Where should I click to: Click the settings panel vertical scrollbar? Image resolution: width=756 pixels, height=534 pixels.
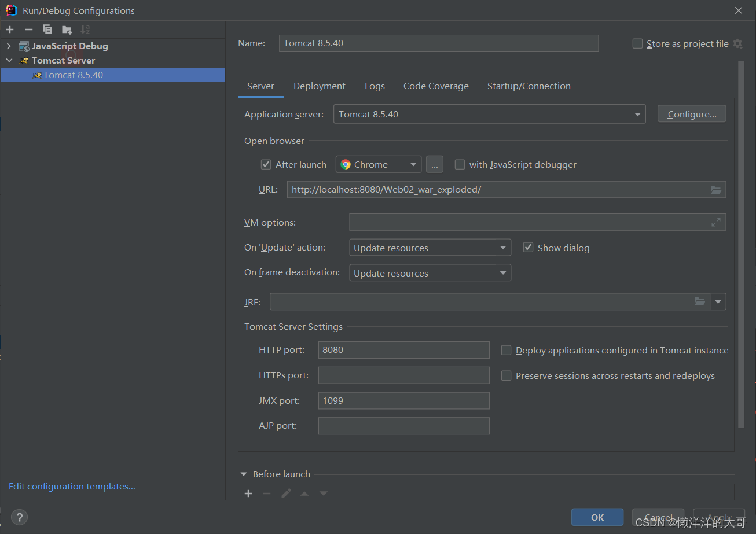[741, 246]
